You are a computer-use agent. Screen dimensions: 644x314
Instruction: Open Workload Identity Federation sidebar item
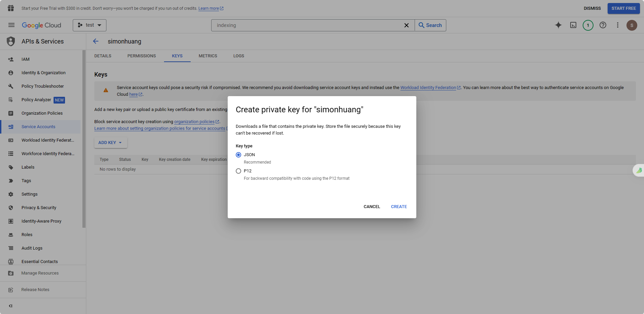pos(41,140)
